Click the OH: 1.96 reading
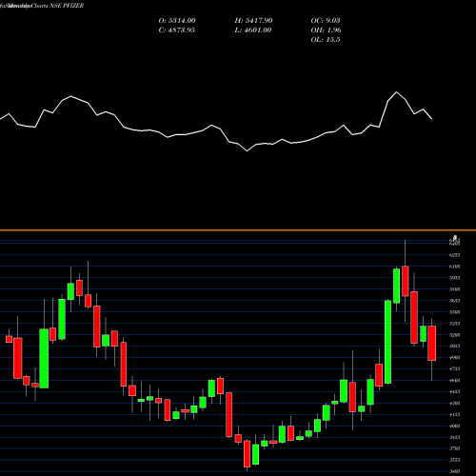 (x=327, y=30)
